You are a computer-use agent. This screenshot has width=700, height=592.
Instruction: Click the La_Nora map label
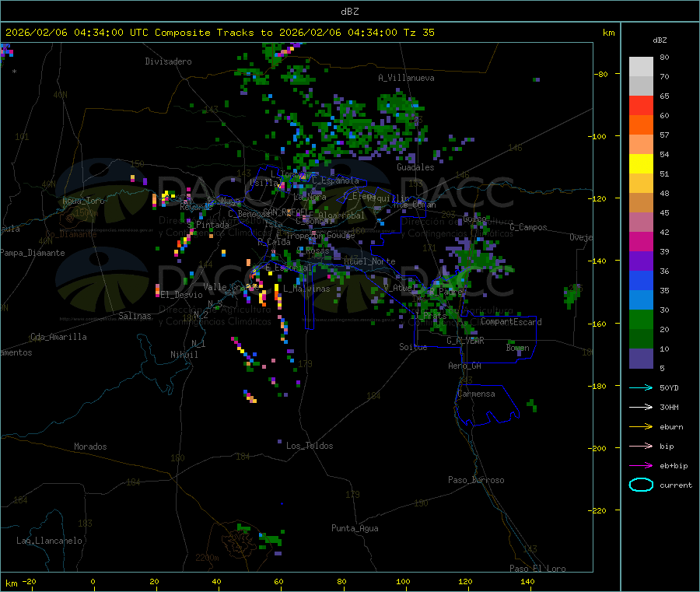coord(310,197)
